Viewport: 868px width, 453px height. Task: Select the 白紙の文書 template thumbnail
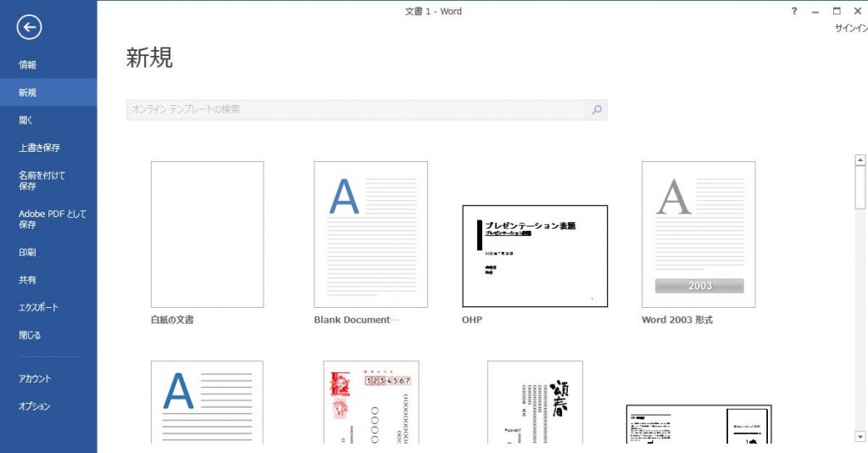tap(208, 234)
